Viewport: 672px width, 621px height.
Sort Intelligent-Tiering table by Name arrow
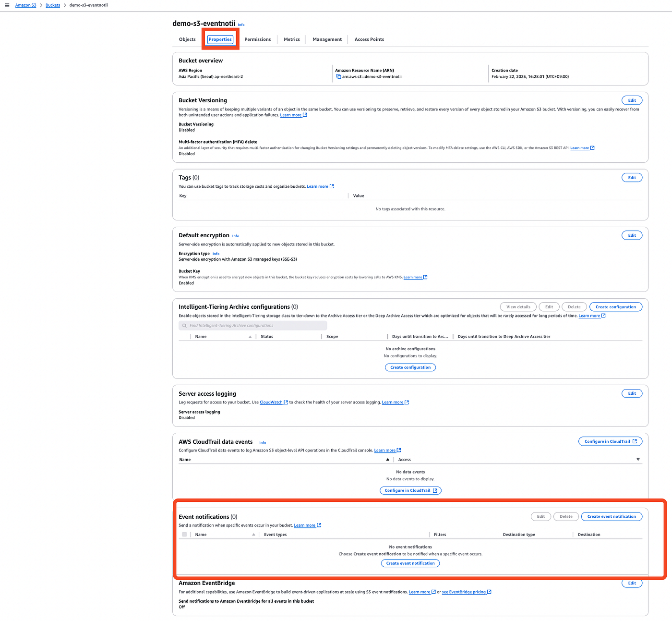point(250,337)
